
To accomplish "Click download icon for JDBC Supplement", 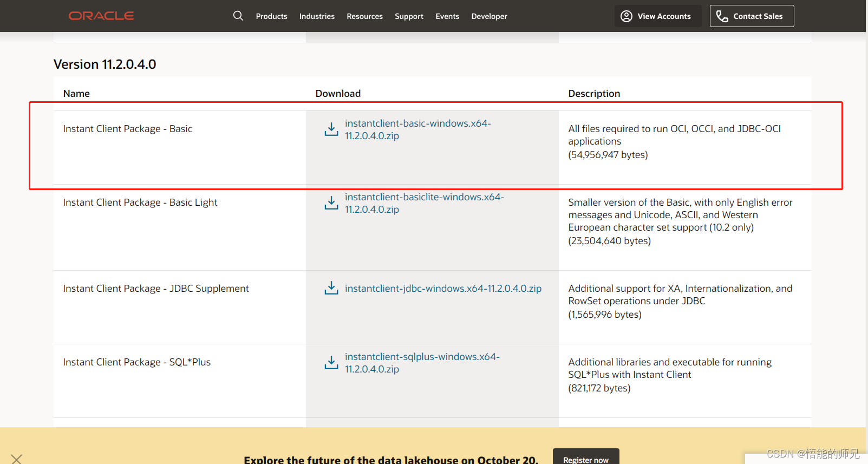I will coord(331,288).
